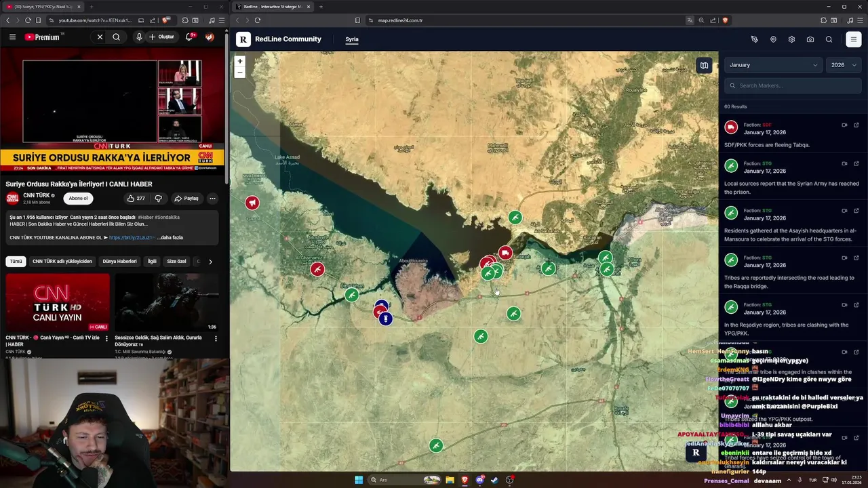The width and height of the screenshot is (868, 488).
Task: Select 'Dünya Haberleri' chip
Action: [x=119, y=261]
